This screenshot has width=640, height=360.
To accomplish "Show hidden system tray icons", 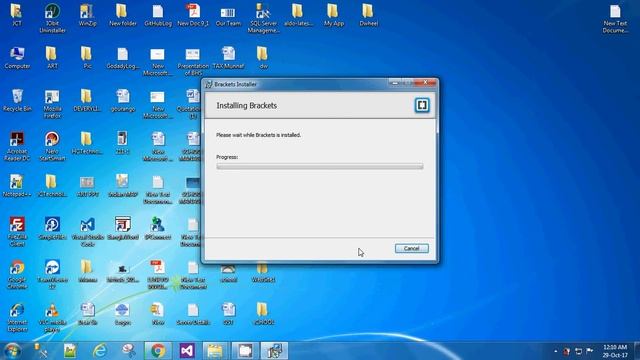I will pyautogui.click(x=556, y=351).
